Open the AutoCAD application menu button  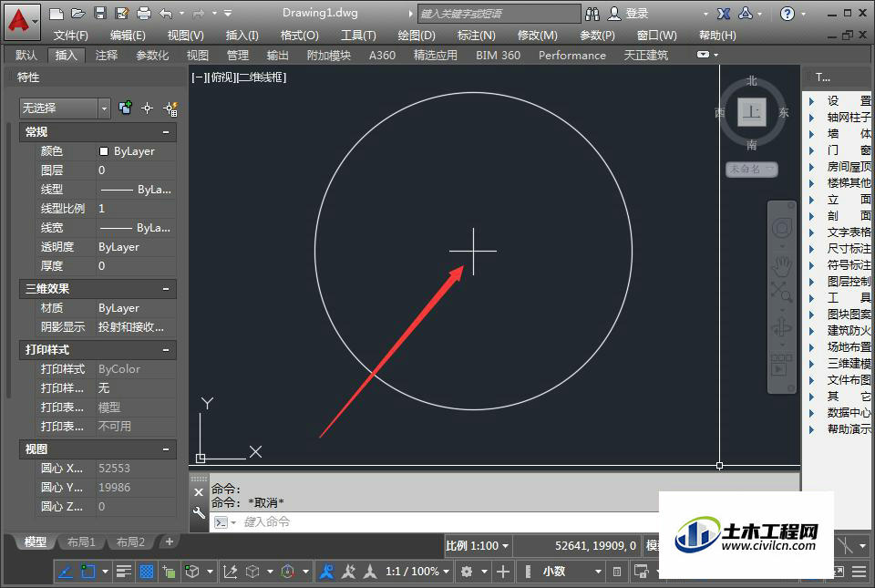click(x=22, y=21)
